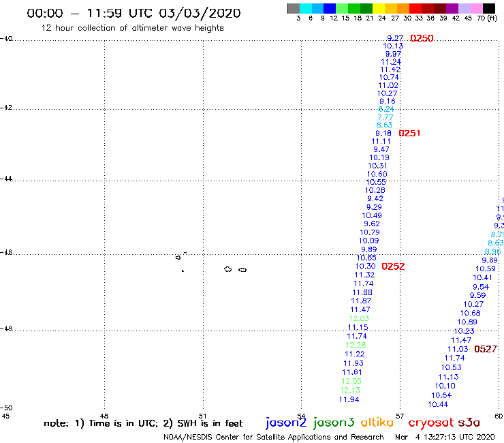Click the blue jason2 legend label
The image size is (504, 443).
point(286,423)
